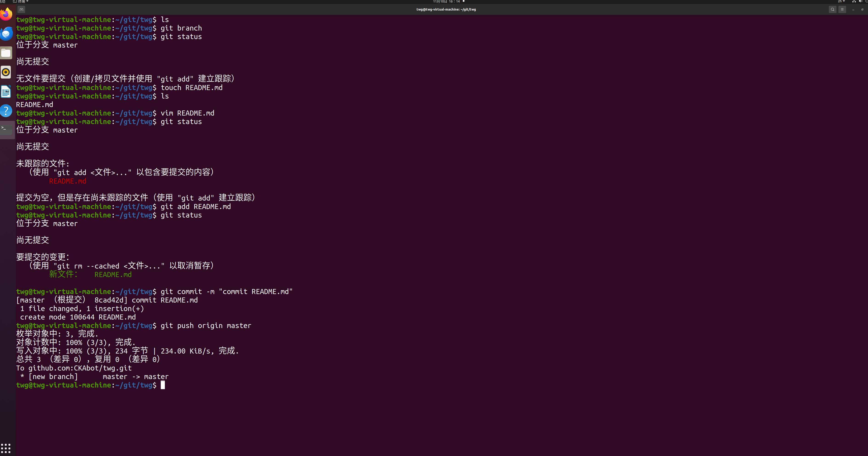Image resolution: width=868 pixels, height=456 pixels.
Task: Click the volume speaker icon
Action: [x=860, y=1]
